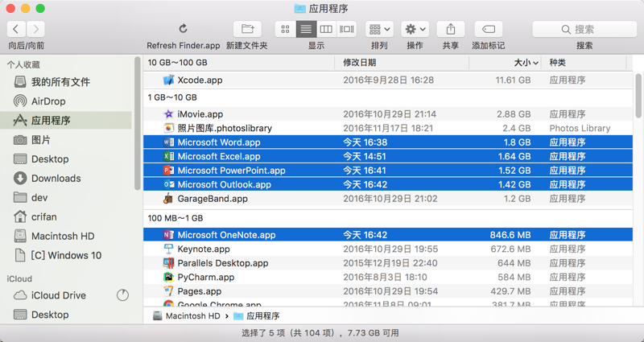Open the 操作 gear action menu
The image size is (644, 342).
tap(415, 29)
